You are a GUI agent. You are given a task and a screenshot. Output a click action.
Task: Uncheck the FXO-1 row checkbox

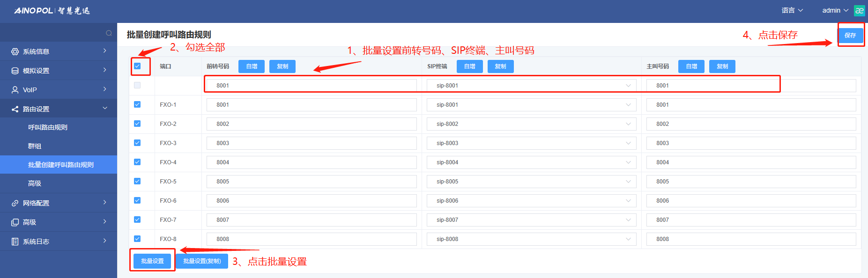(x=137, y=104)
